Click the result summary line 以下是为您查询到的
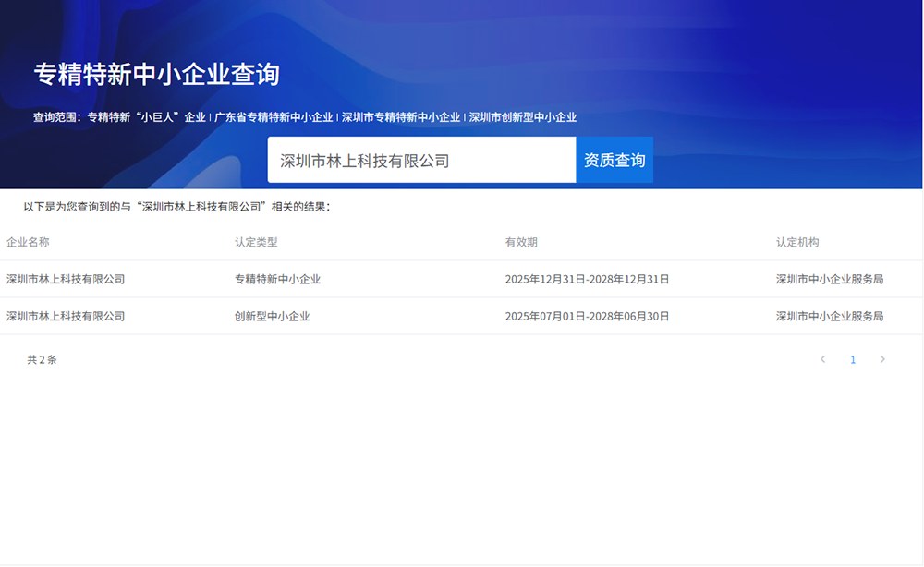Viewport: 924px width, 567px height. click(x=177, y=207)
